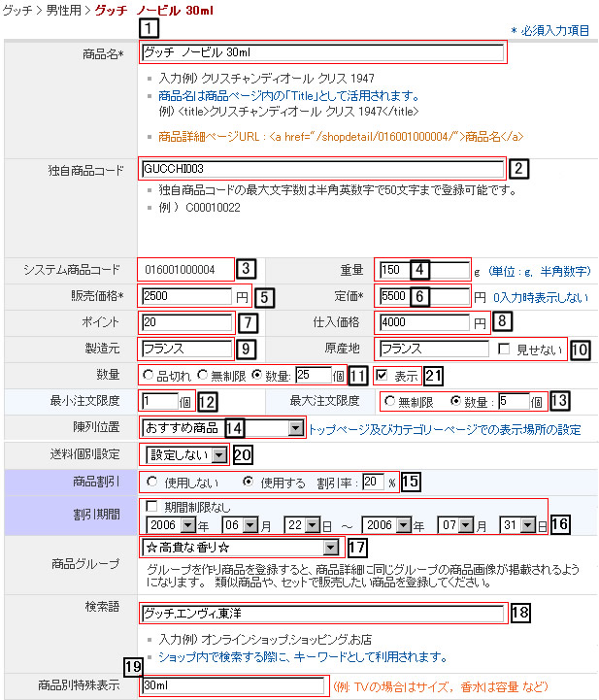Screen dimensions: 599x700
Task: Click the 商品名は商品ページ内の「Title」 note
Action: (288, 95)
